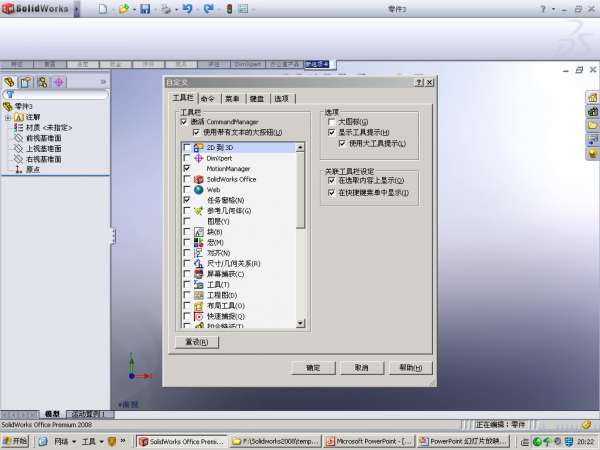This screenshot has height=450, width=600.
Task: Click the Windows 开始 start button
Action: [x=15, y=441]
